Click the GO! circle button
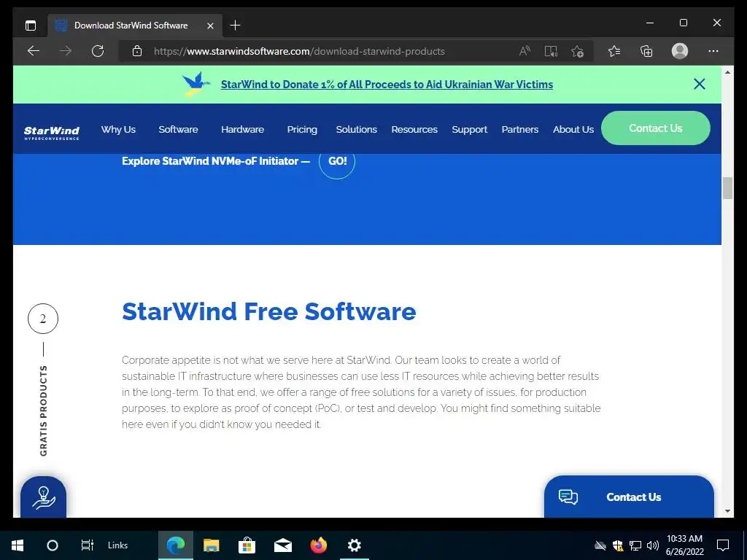 click(337, 161)
